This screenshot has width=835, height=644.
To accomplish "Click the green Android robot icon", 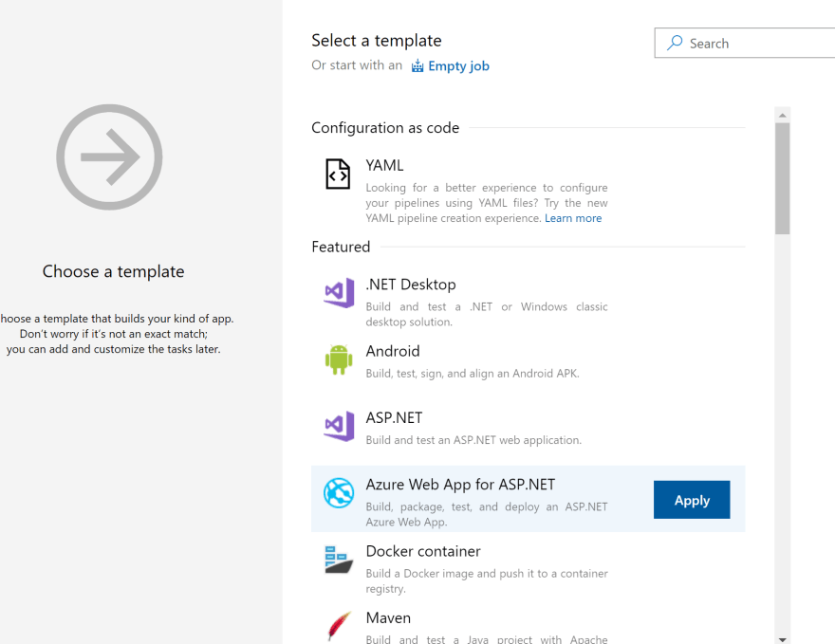I will (x=339, y=359).
